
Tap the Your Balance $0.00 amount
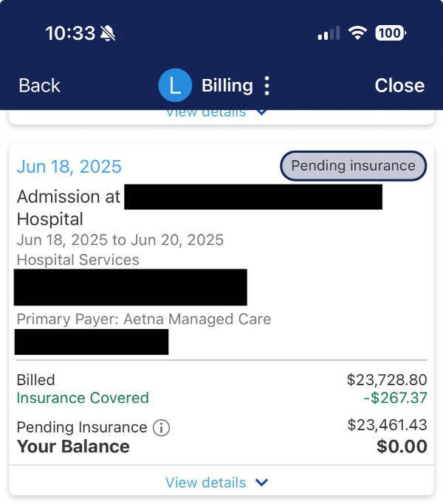(402, 446)
